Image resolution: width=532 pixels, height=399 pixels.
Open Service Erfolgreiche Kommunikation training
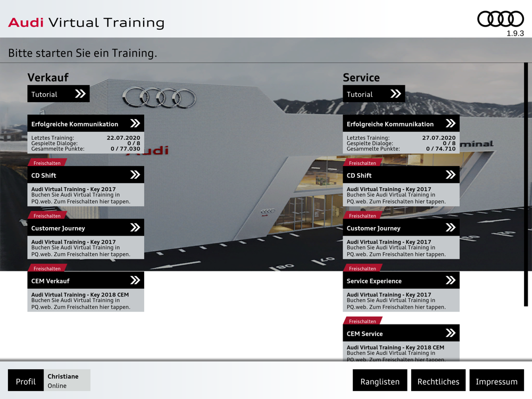click(x=401, y=123)
